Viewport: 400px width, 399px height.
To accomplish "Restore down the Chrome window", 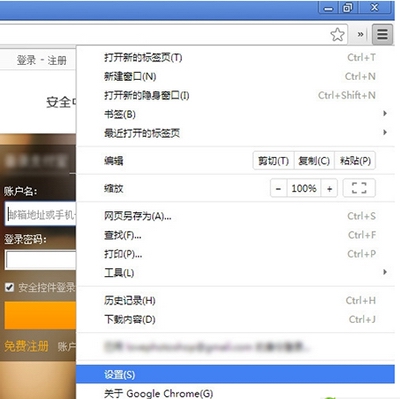I will click(347, 8).
